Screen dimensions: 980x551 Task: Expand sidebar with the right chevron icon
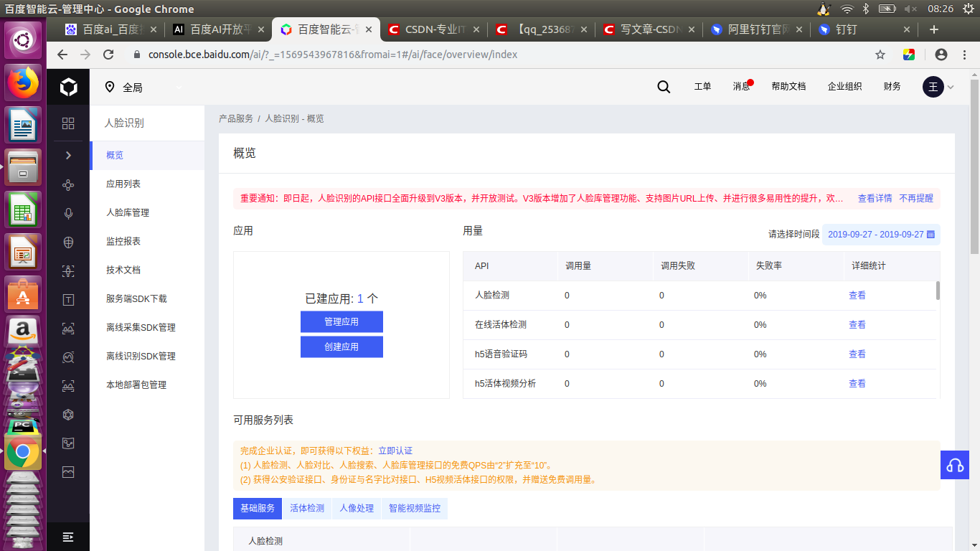(68, 155)
